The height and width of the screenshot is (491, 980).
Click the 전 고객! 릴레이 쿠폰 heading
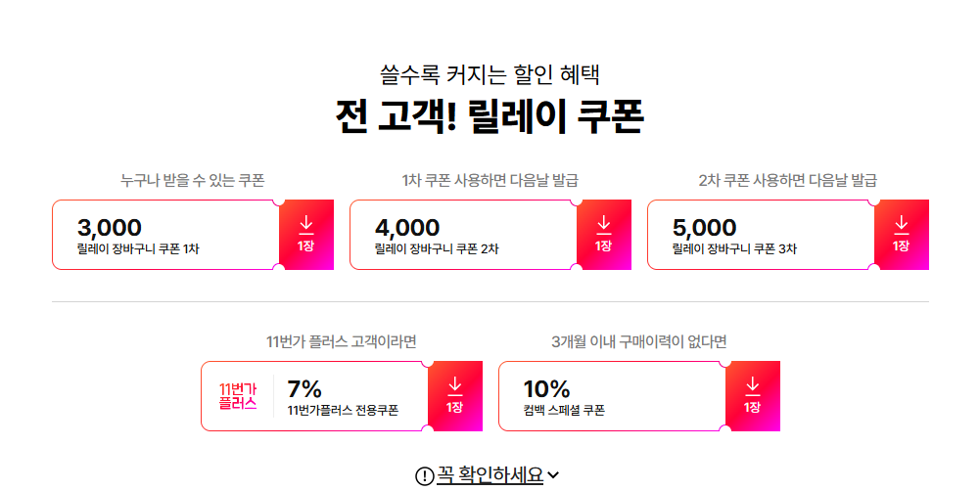click(490, 116)
